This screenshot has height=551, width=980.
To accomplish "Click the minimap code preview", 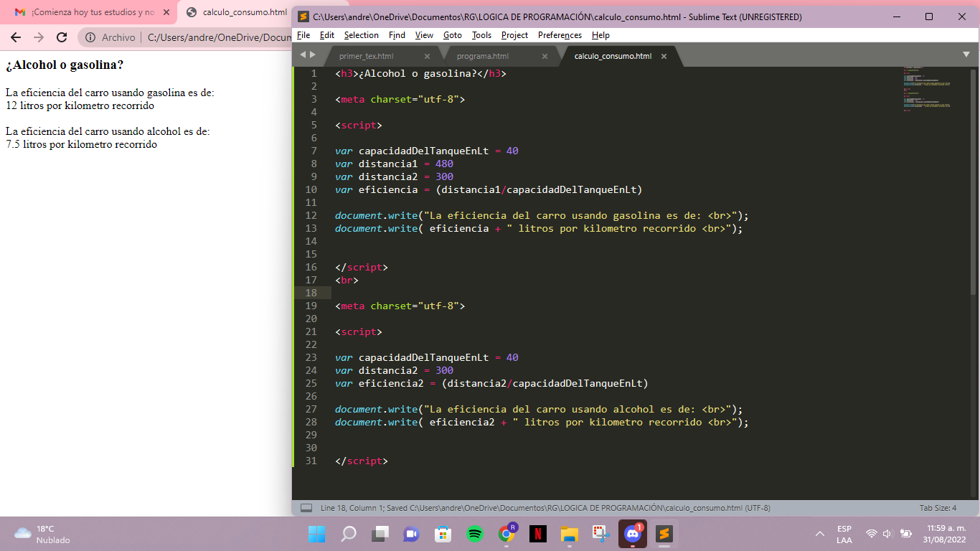I will (927, 89).
